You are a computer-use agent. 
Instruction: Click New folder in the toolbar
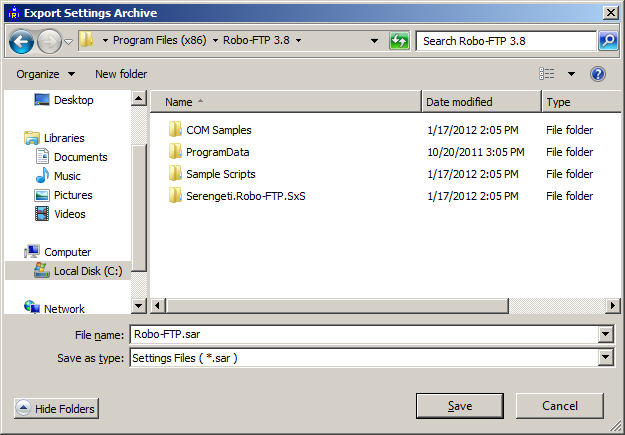121,74
